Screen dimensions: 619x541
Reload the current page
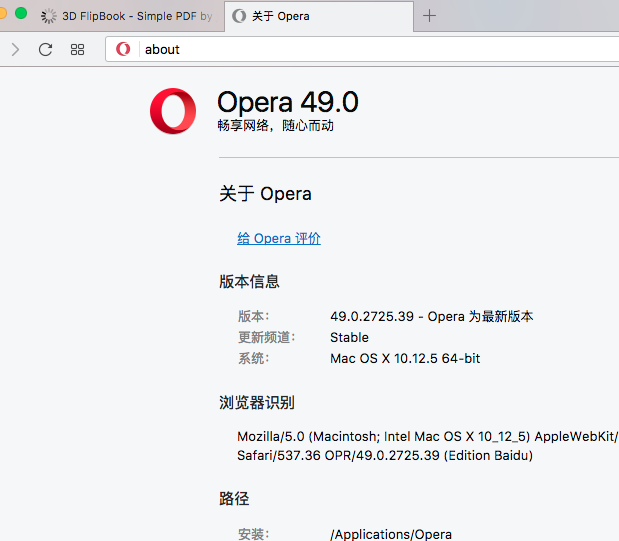click(x=45, y=49)
